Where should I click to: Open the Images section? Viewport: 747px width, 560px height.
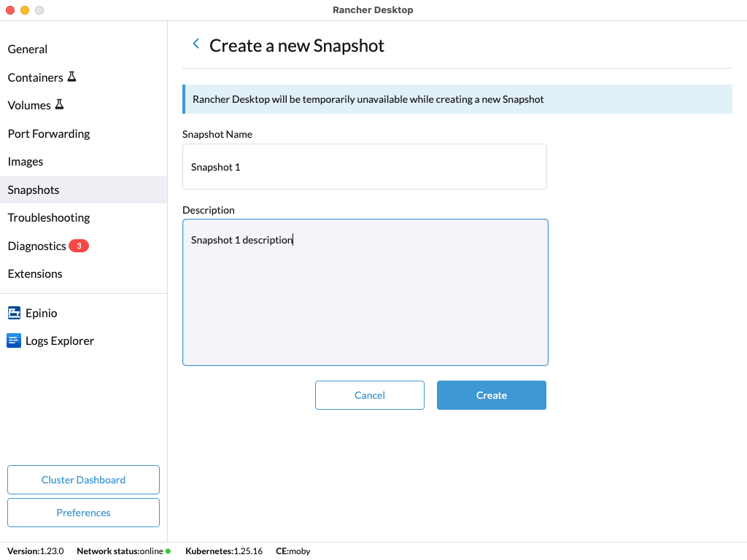(83, 161)
